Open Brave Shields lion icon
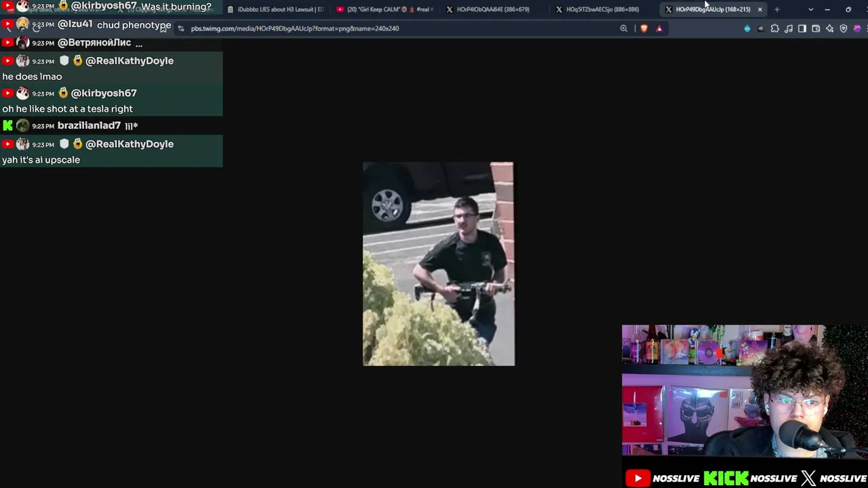Viewport: 868px width, 488px height. tap(644, 28)
